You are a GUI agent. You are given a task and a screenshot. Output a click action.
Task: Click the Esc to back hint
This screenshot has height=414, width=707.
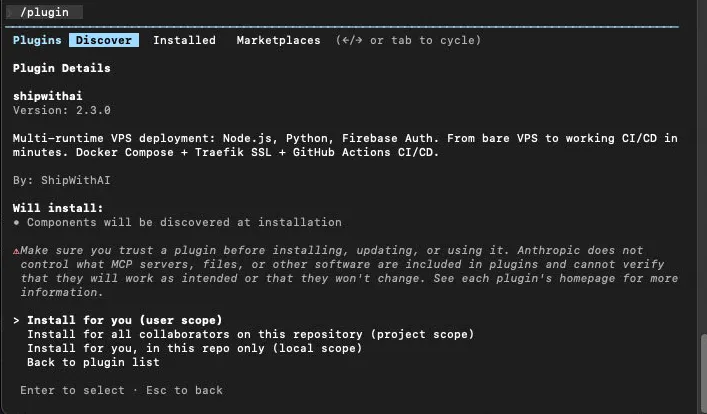coord(184,390)
